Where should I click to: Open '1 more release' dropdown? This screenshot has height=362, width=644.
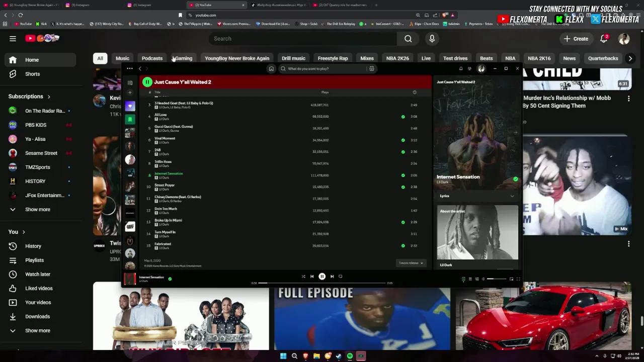[411, 263]
